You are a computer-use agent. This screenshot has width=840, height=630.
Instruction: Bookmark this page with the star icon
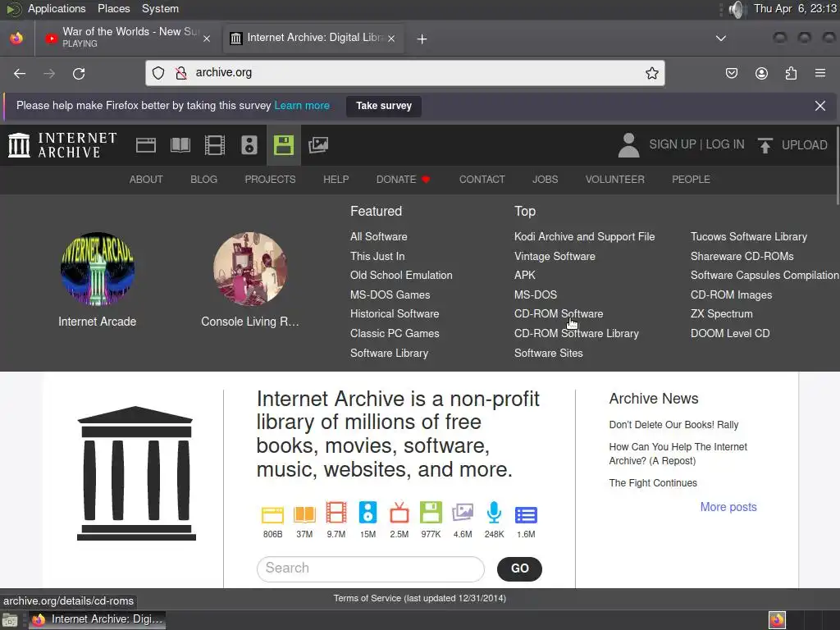pos(651,73)
